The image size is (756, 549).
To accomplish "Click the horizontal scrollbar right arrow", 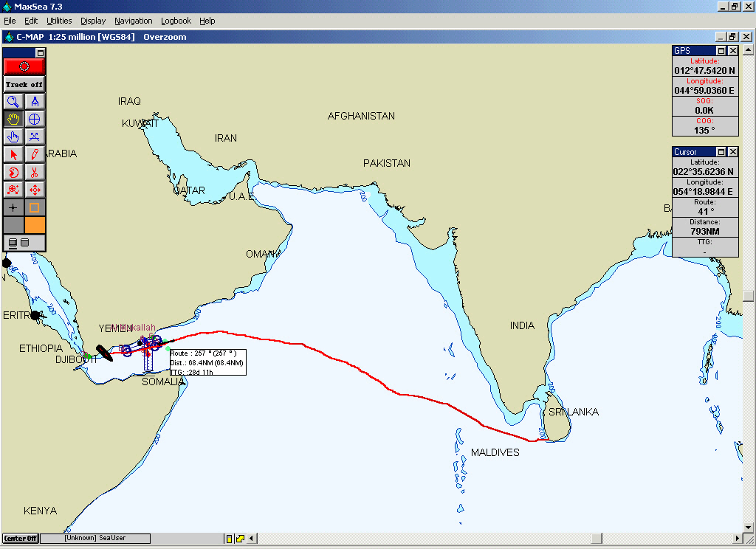I will (737, 538).
